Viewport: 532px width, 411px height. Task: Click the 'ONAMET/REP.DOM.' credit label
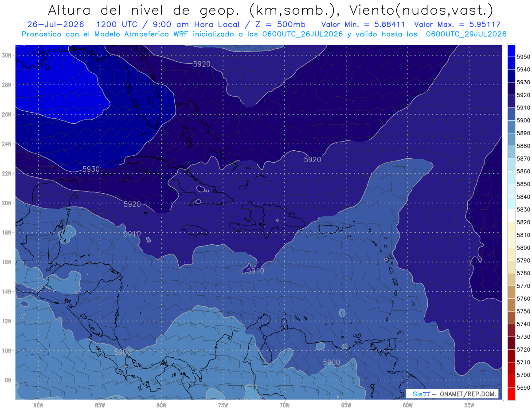[x=467, y=394]
